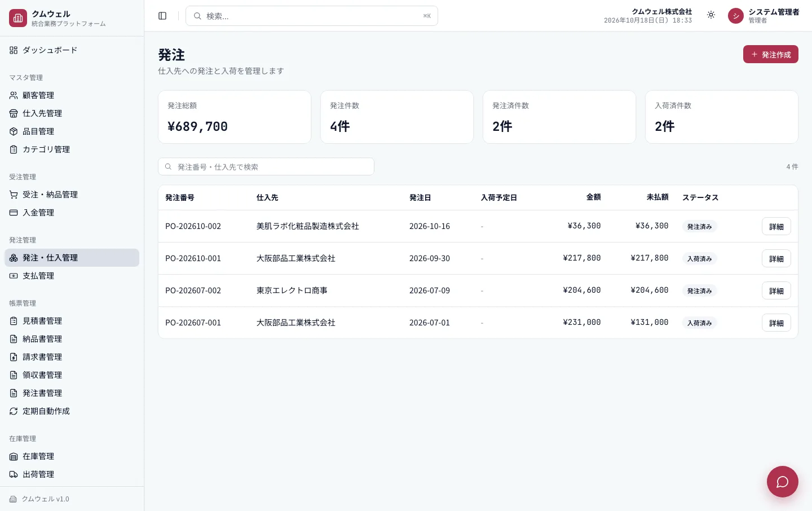Click the 発注番号 column header
The image size is (812, 511).
coord(180,197)
